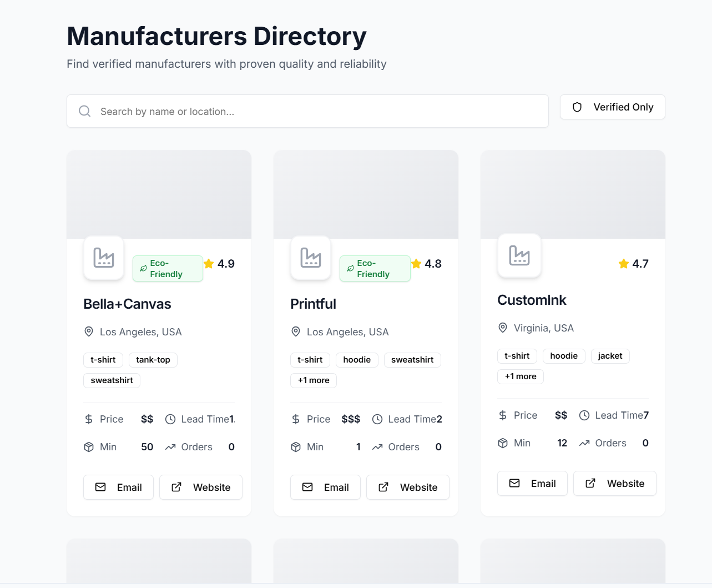This screenshot has width=712, height=588.
Task: Enable the Verified Only filter
Action: click(612, 107)
